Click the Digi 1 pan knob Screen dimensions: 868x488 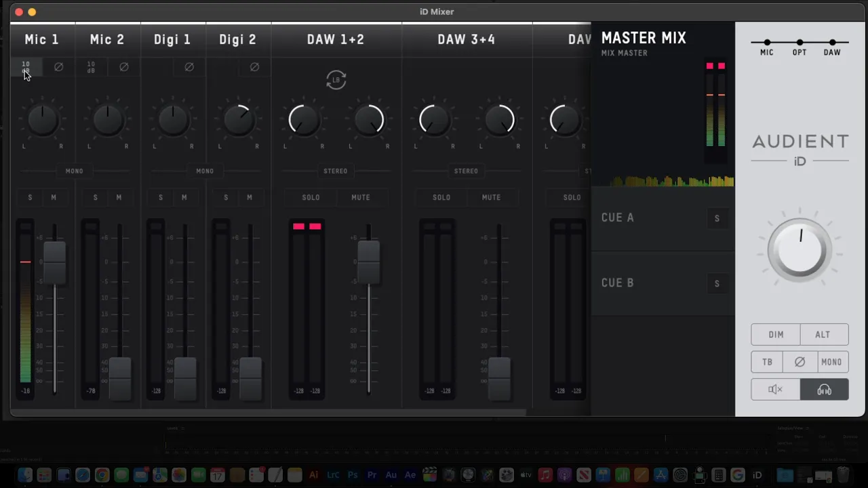[x=172, y=120]
